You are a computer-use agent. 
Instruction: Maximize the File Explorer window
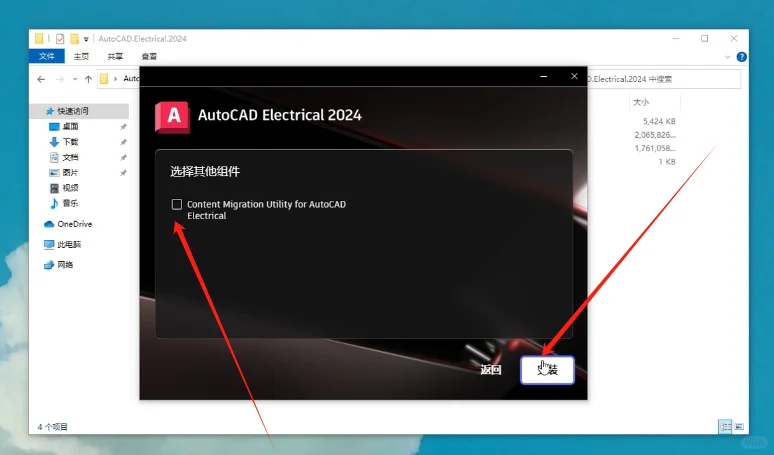click(704, 38)
